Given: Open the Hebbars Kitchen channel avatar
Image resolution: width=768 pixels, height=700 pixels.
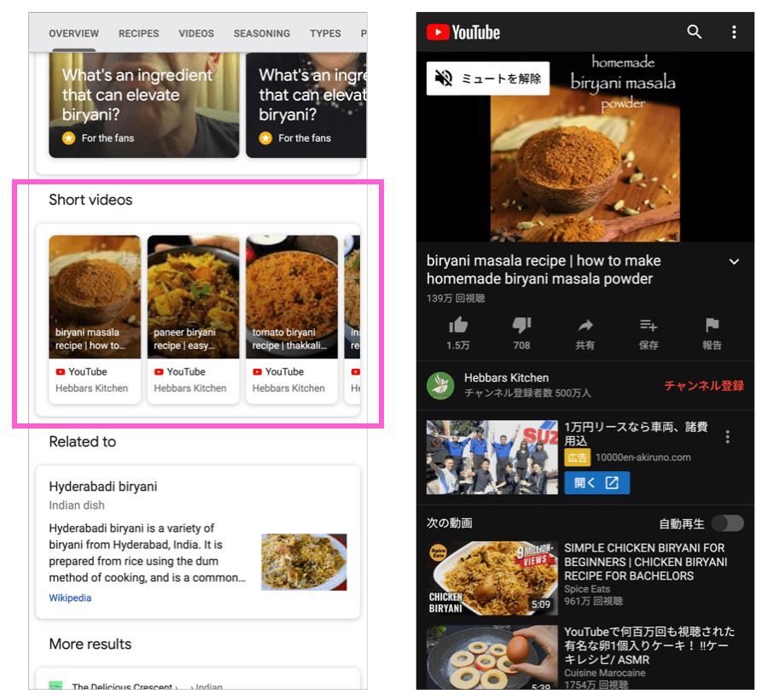Looking at the screenshot, I should [440, 386].
